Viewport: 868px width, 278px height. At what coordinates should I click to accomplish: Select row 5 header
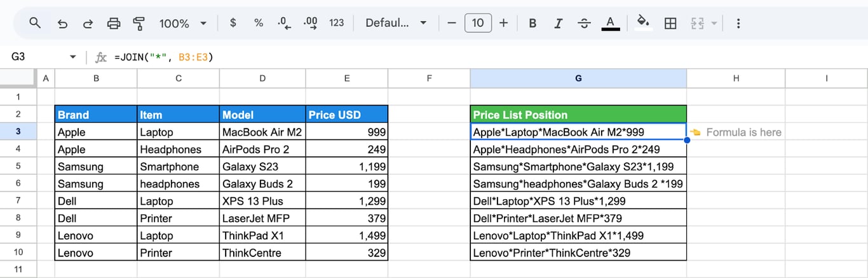coord(18,166)
